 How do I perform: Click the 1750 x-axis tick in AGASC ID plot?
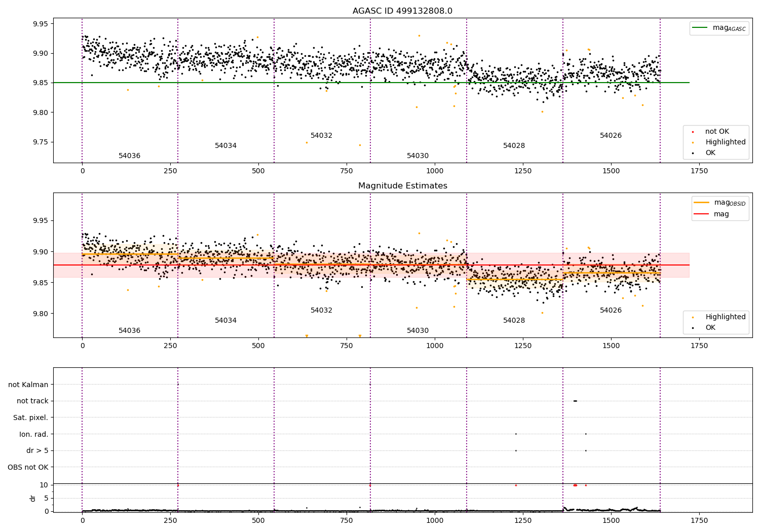pos(699,171)
